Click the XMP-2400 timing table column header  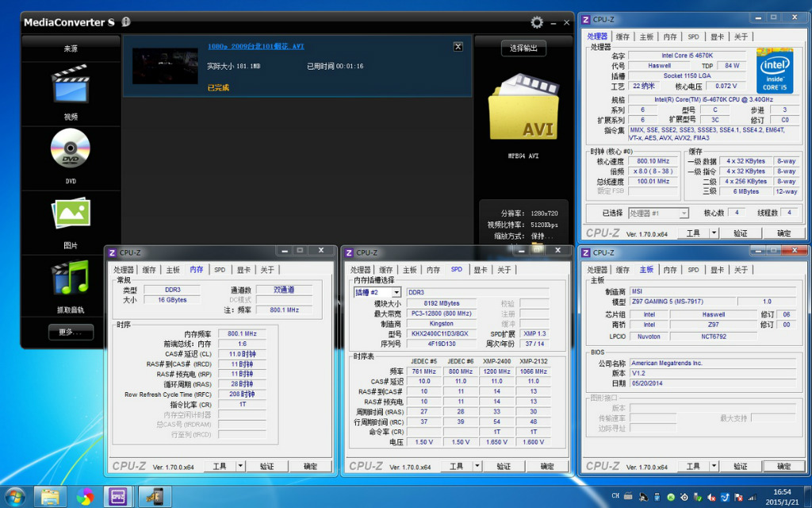[496, 361]
